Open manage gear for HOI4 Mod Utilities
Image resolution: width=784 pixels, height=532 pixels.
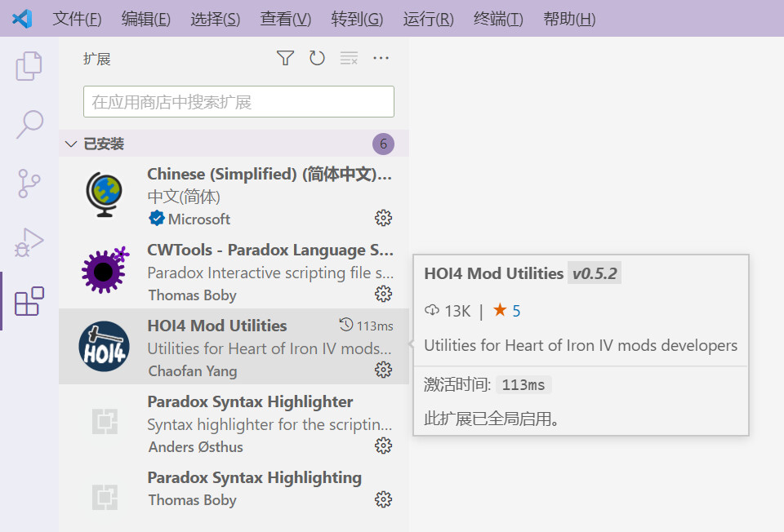(383, 370)
